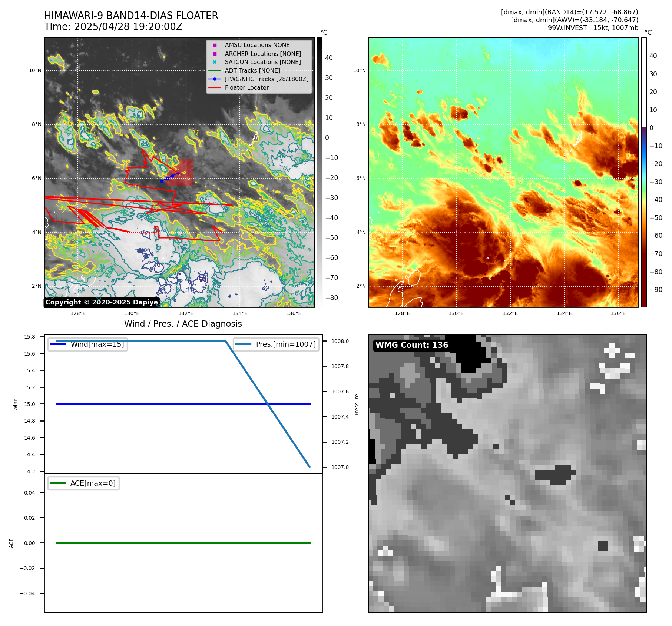Screen dimensions: 672x626
Task: Click the °C unit above the color colorbar
Action: pyautogui.click(x=648, y=33)
